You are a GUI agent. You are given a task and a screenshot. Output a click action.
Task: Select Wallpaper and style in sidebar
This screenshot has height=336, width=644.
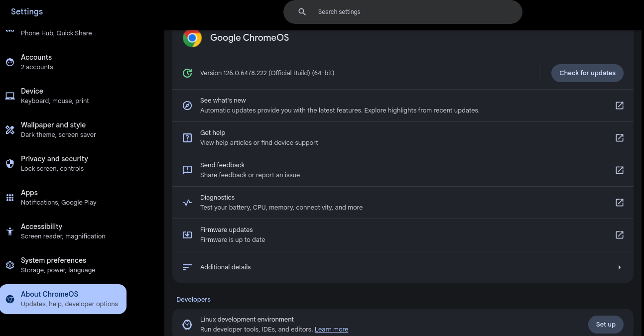[x=53, y=129]
